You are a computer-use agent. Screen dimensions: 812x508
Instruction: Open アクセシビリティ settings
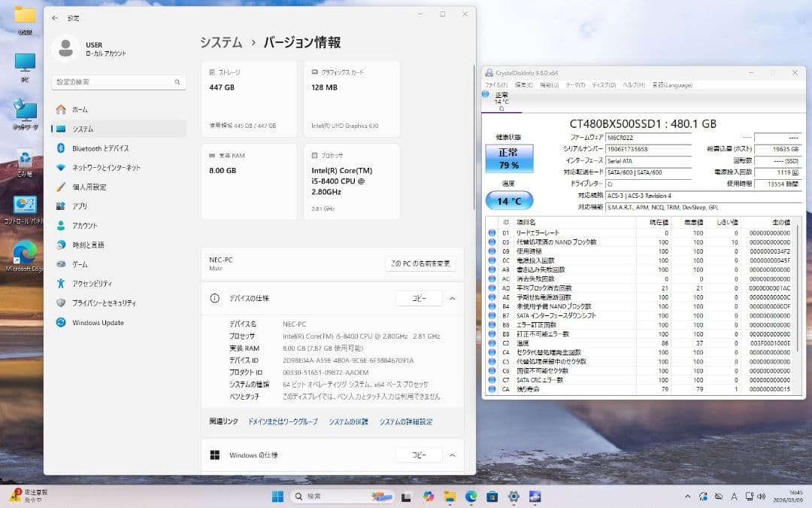(x=119, y=284)
